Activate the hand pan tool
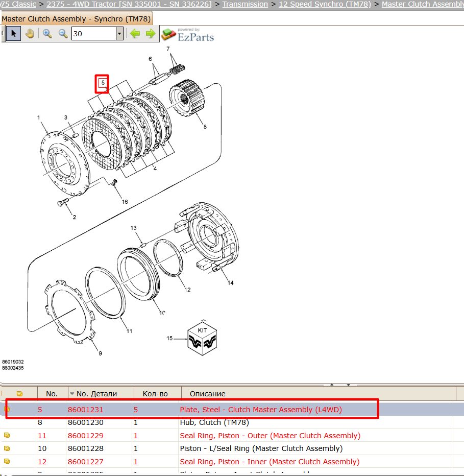Viewport: 464px width, 476px height. (x=30, y=33)
